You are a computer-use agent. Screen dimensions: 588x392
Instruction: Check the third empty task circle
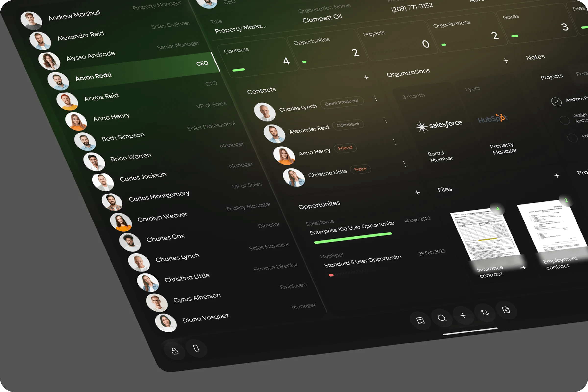click(x=572, y=138)
